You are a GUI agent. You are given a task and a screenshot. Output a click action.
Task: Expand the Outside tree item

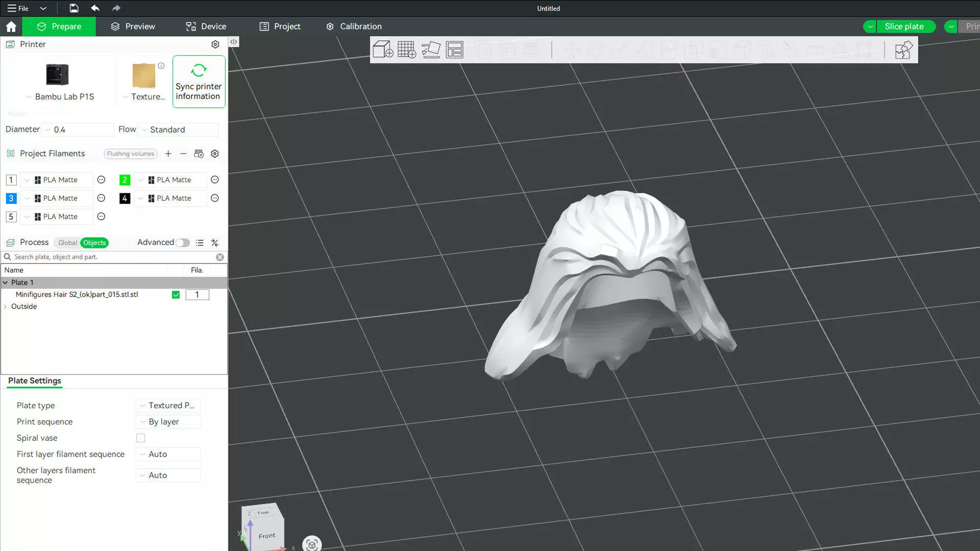point(6,307)
